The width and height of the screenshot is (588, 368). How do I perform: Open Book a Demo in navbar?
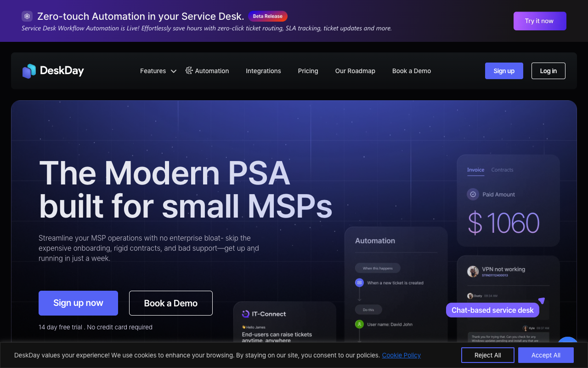[x=412, y=71]
